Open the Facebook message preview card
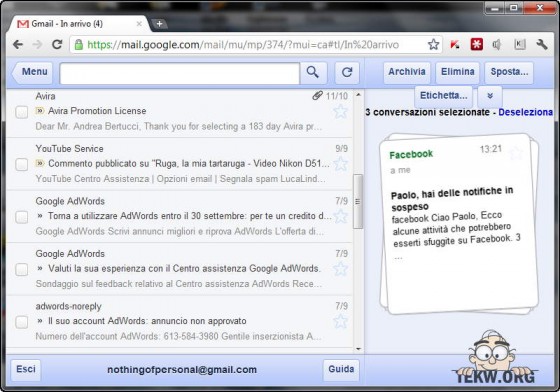The width and height of the screenshot is (560, 392). point(459,224)
